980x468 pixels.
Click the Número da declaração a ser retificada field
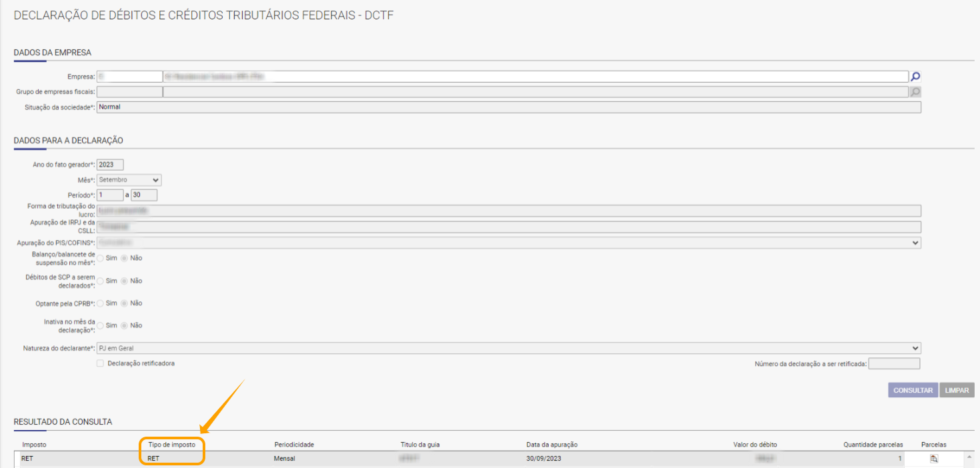(x=894, y=364)
